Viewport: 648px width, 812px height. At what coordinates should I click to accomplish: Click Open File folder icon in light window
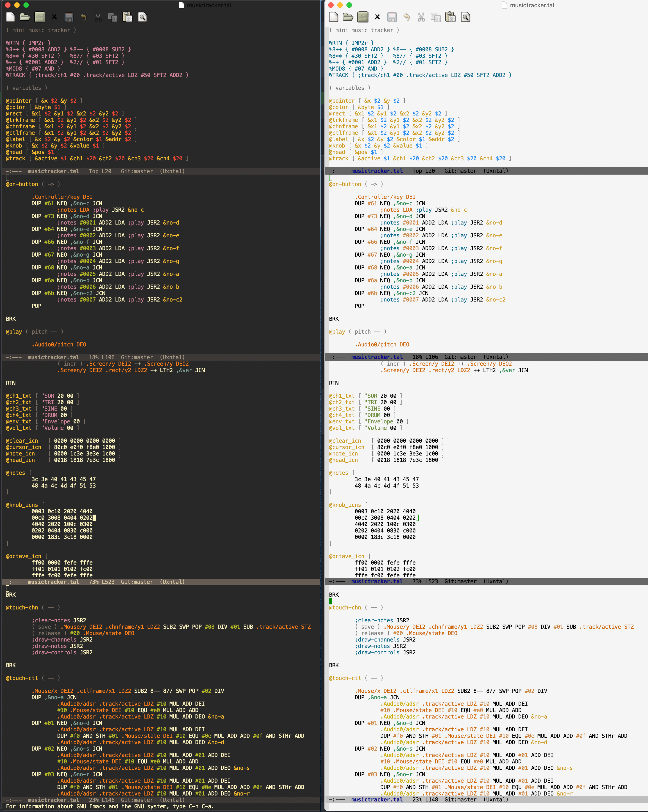pos(348,17)
